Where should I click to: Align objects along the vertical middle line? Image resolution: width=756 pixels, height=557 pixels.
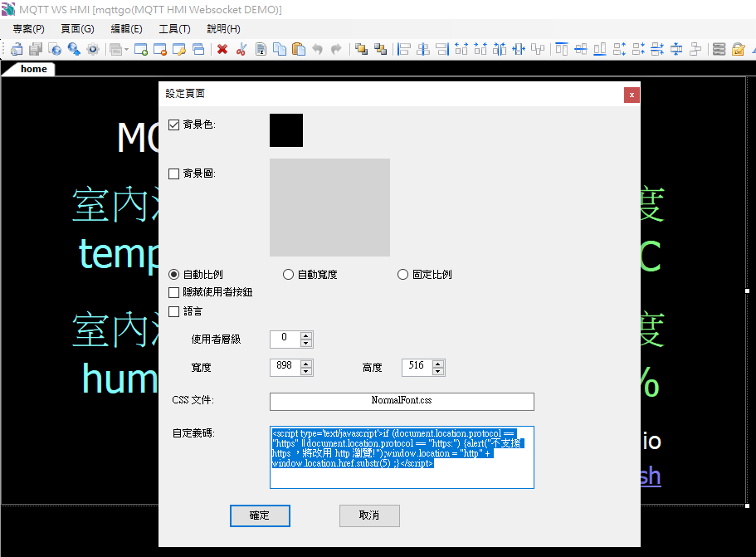[x=581, y=49]
